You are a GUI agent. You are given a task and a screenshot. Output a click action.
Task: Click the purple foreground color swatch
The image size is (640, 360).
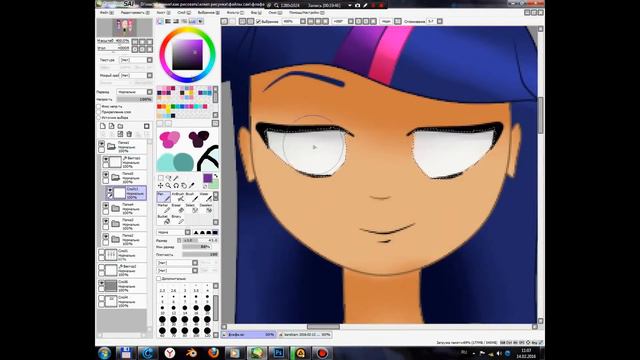208,178
